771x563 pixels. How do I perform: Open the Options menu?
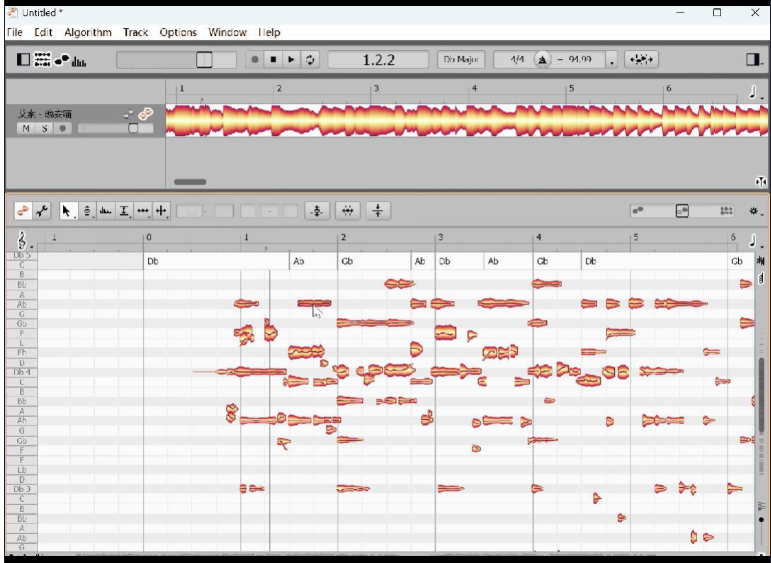178,32
